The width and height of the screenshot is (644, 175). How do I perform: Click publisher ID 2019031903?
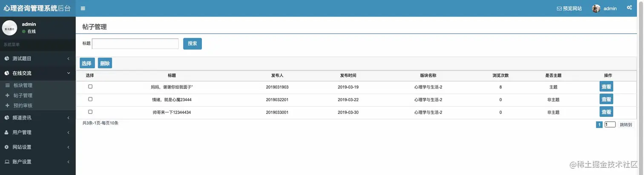coord(277,87)
